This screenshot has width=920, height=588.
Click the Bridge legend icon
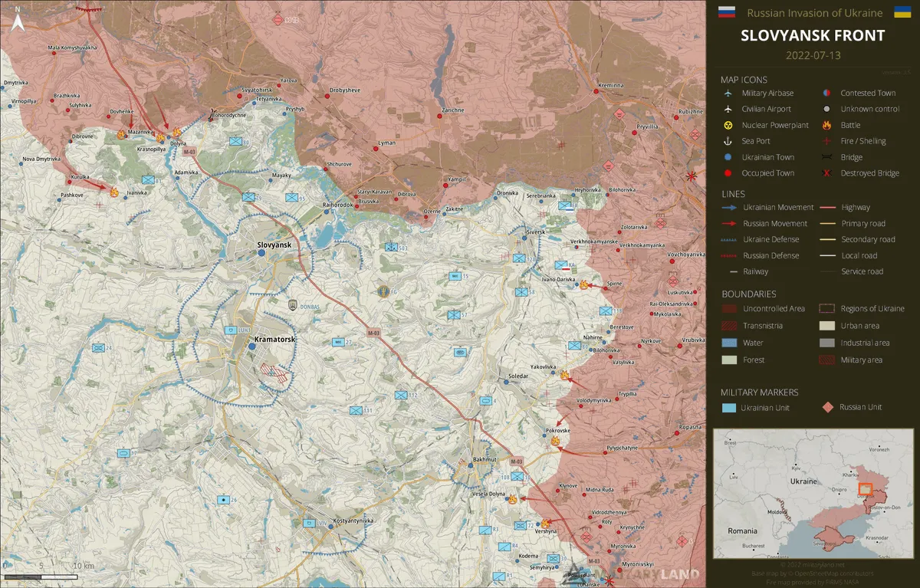pyautogui.click(x=826, y=157)
